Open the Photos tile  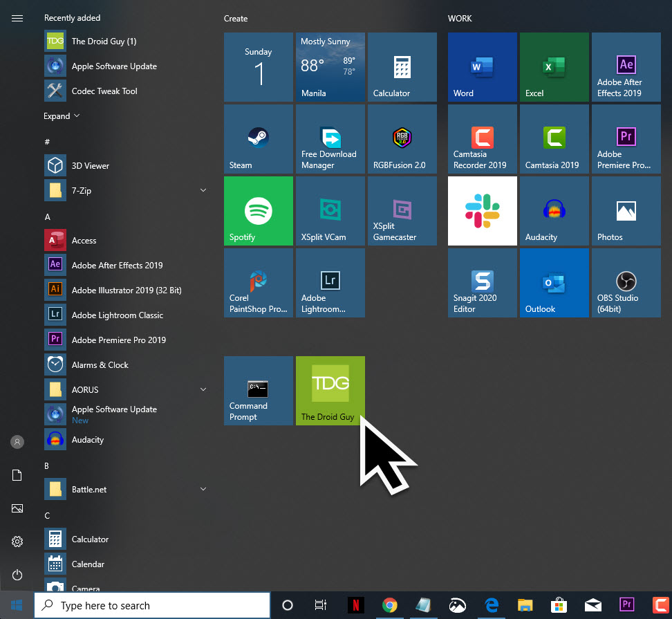tap(626, 211)
